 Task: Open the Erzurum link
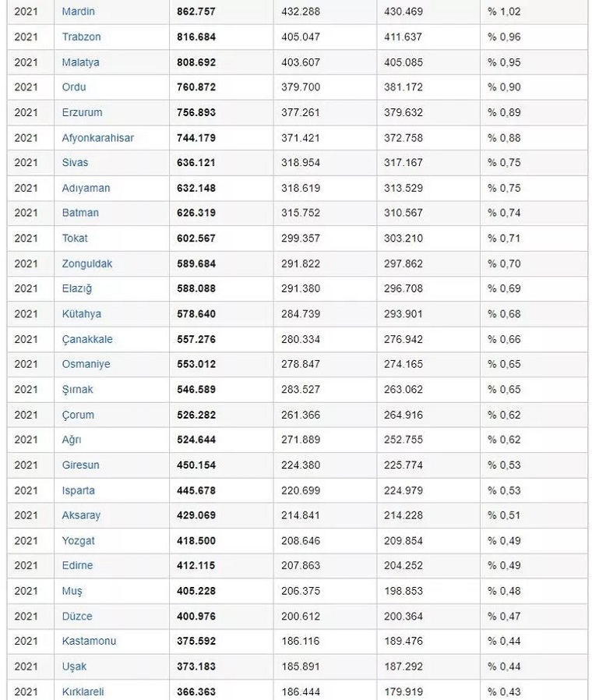[82, 112]
